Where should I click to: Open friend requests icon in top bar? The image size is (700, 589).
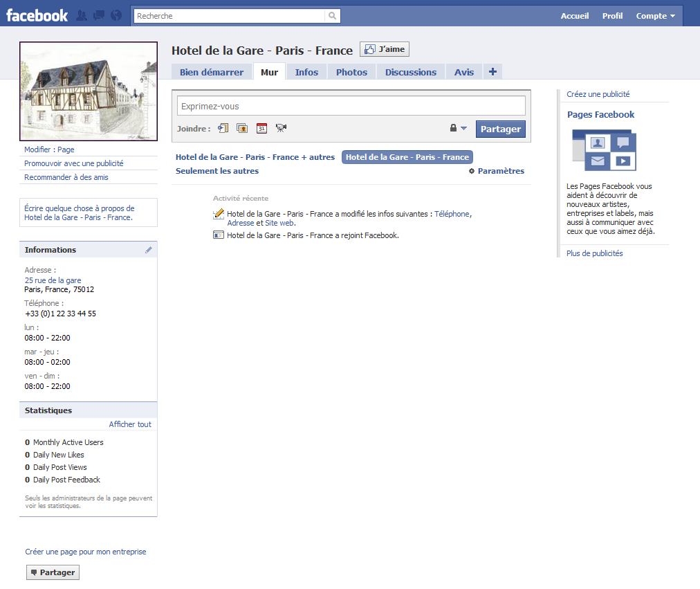(82, 16)
